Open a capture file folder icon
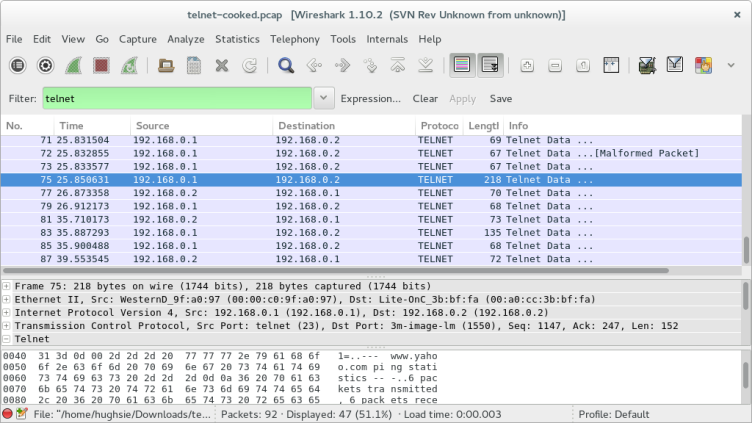The width and height of the screenshot is (752, 423). click(166, 65)
